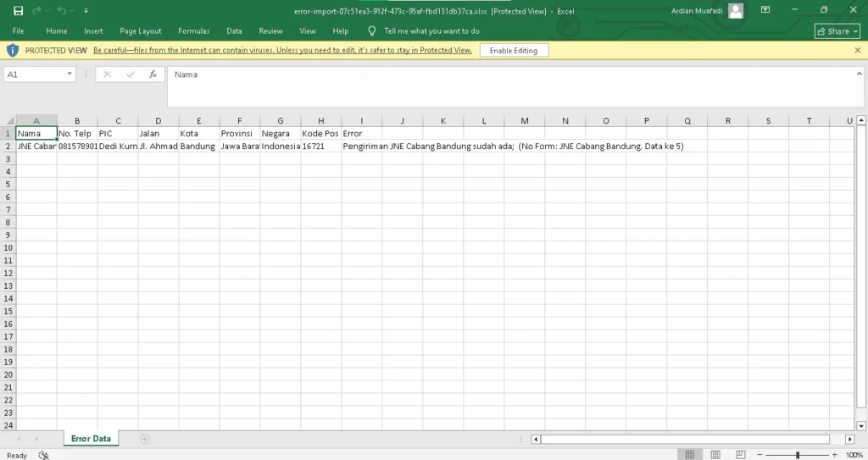The image size is (868, 460).
Task: Click the Name Box showing A1
Action: pyautogui.click(x=34, y=75)
